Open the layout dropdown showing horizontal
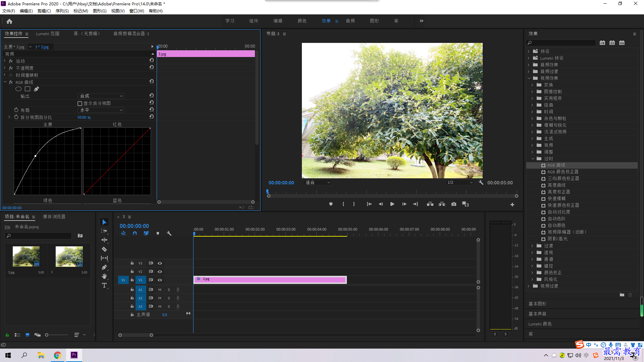 (101, 110)
